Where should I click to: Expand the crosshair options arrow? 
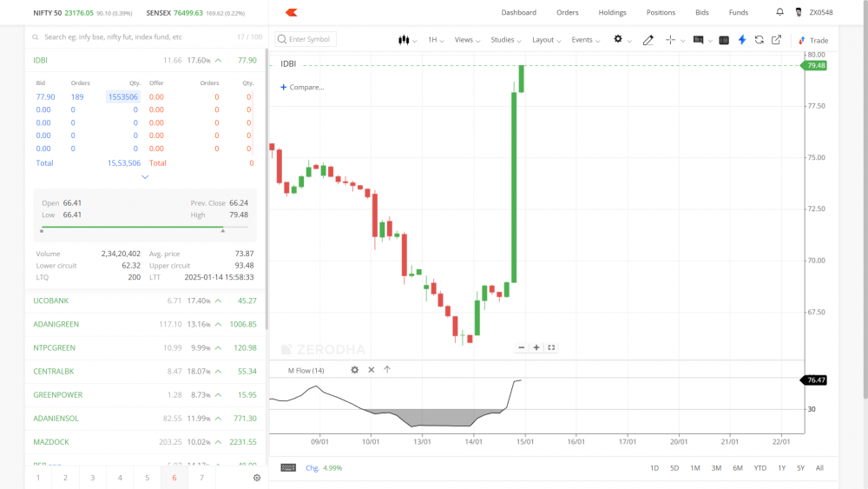(682, 41)
